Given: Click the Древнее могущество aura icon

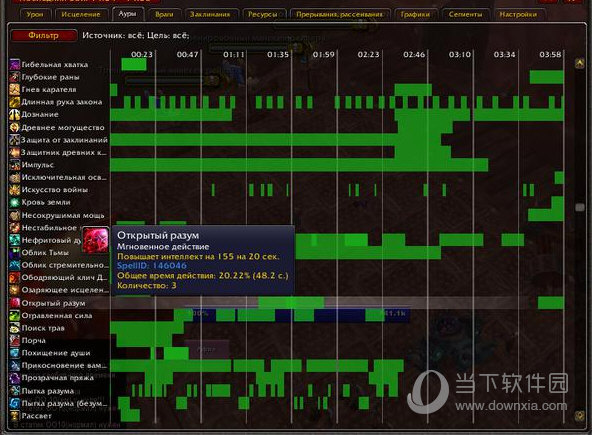Looking at the screenshot, I should click(14, 127).
